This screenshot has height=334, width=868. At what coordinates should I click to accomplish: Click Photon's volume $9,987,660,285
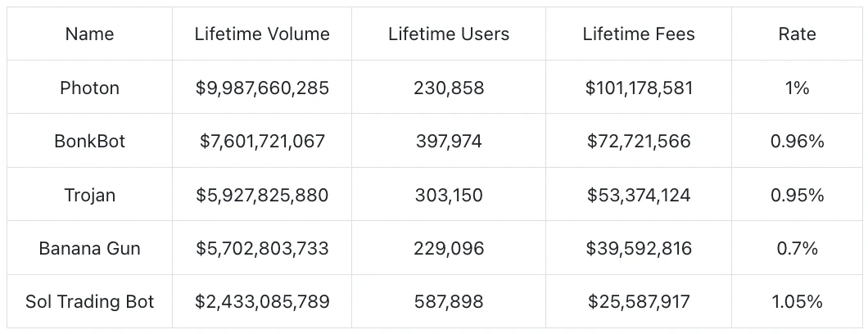click(x=262, y=88)
